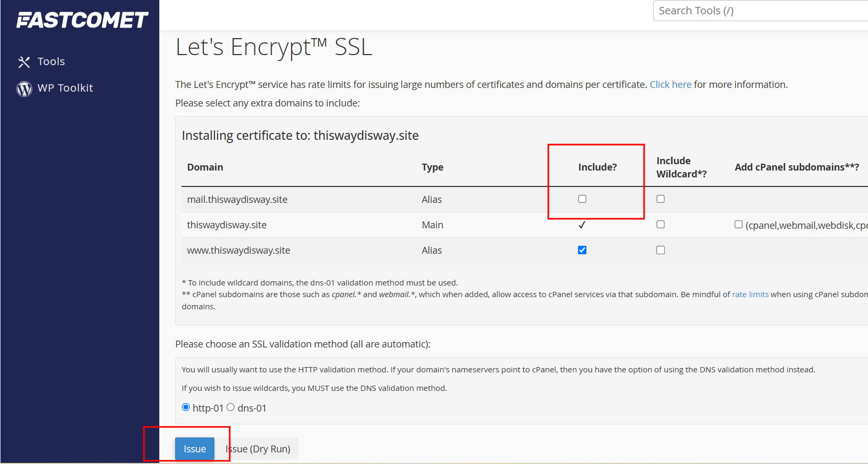Viewport: 868px width, 464px height.
Task: Click the www.thiswaydisway.site domain cell
Action: point(238,251)
